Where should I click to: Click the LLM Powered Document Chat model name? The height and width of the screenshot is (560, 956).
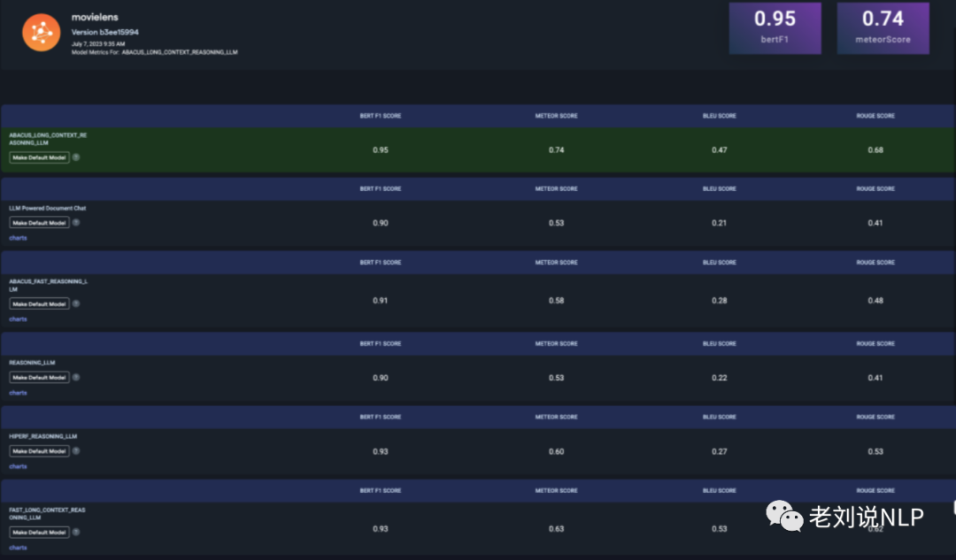48,208
